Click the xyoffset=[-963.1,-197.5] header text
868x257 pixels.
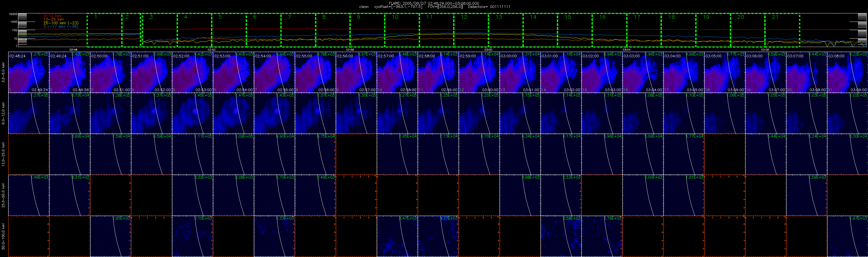(398, 7)
